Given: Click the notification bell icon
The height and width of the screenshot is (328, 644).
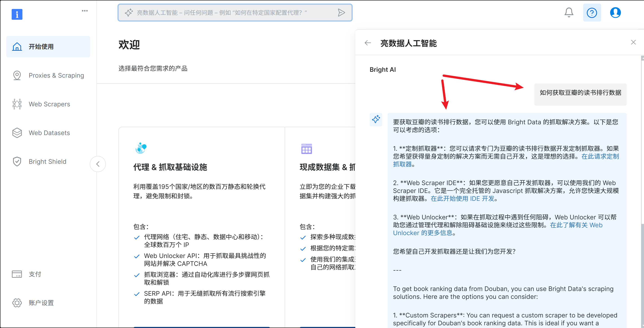Looking at the screenshot, I should [569, 13].
